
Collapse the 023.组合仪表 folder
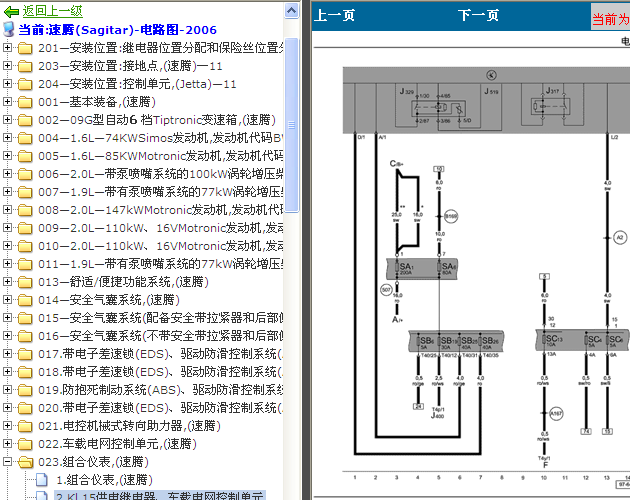coord(7,461)
